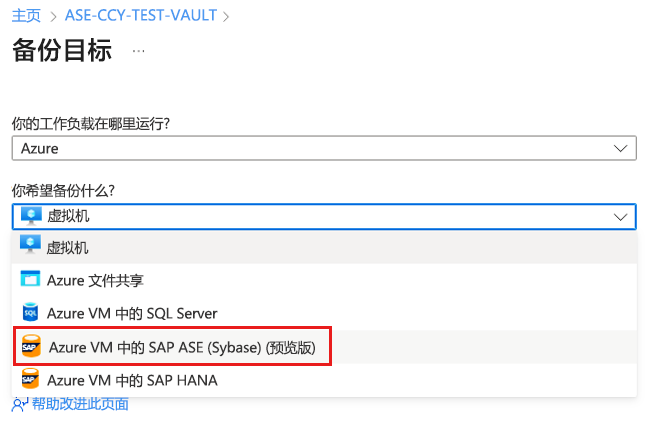
Task: Click the 帮助改进此页面 link
Action: tap(79, 404)
